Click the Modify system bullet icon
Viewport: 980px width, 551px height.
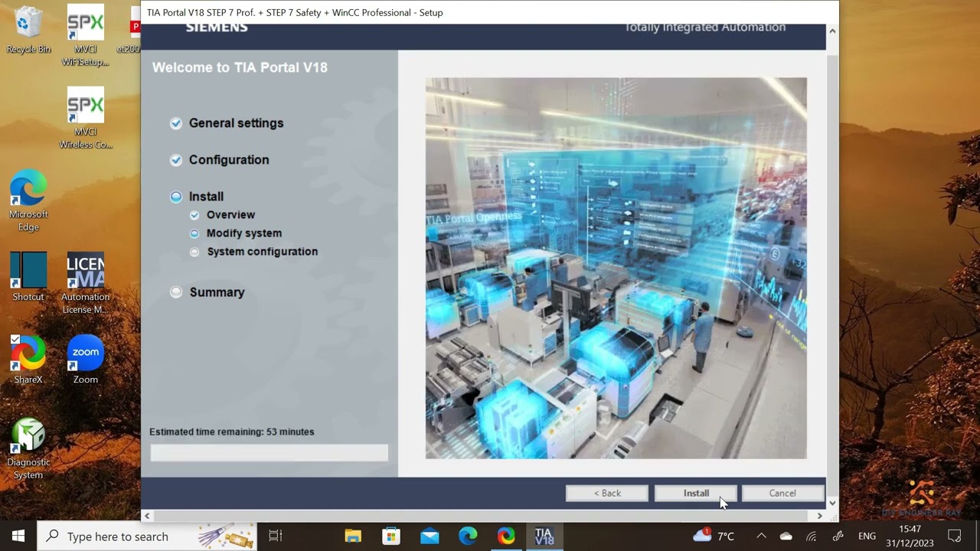[x=194, y=233]
